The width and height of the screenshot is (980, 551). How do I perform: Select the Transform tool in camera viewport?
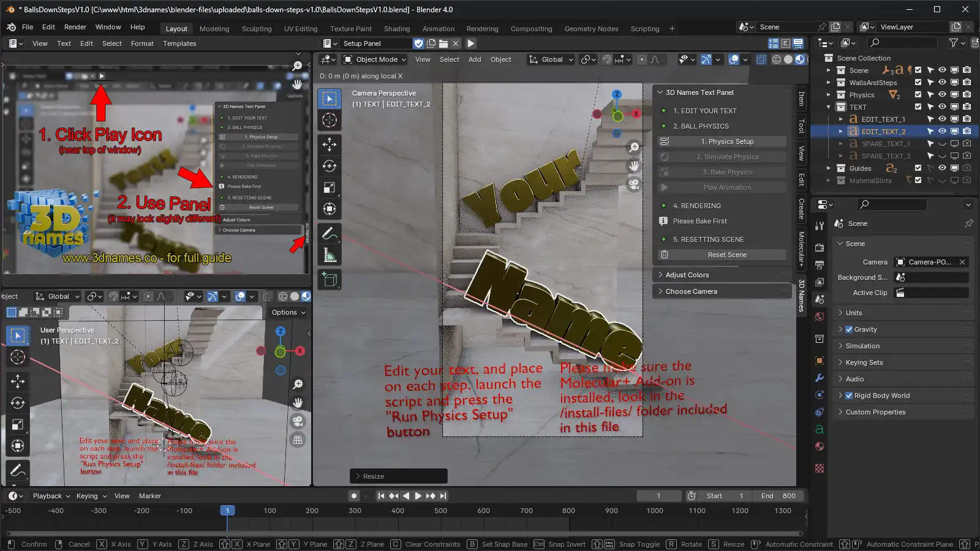330,209
